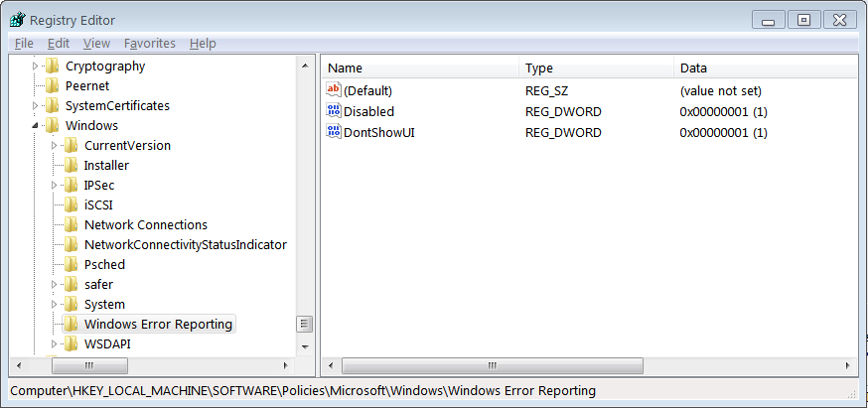This screenshot has height=408, width=868.
Task: Open the Edit menu
Action: click(x=59, y=43)
